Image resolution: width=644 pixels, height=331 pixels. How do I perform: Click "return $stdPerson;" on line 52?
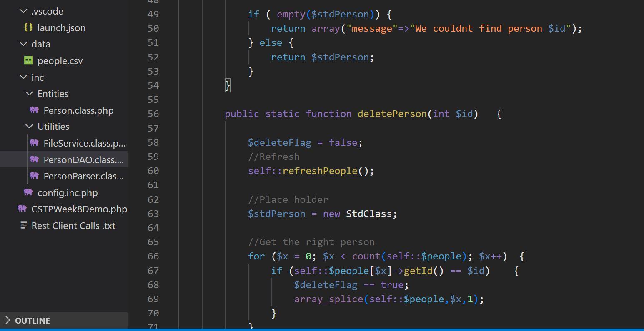coord(323,57)
